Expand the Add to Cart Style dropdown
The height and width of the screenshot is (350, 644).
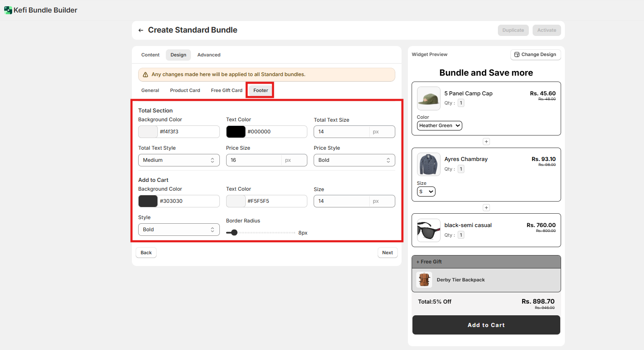pos(179,230)
